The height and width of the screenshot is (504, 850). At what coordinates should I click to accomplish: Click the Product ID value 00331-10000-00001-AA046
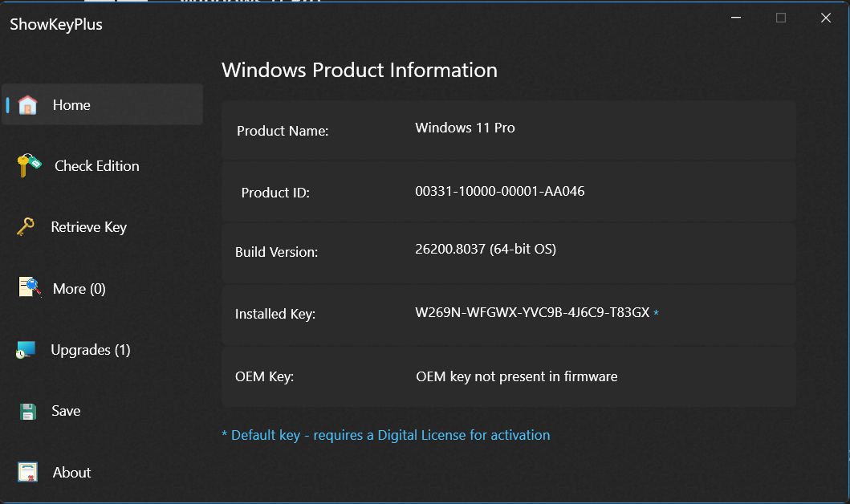(500, 191)
